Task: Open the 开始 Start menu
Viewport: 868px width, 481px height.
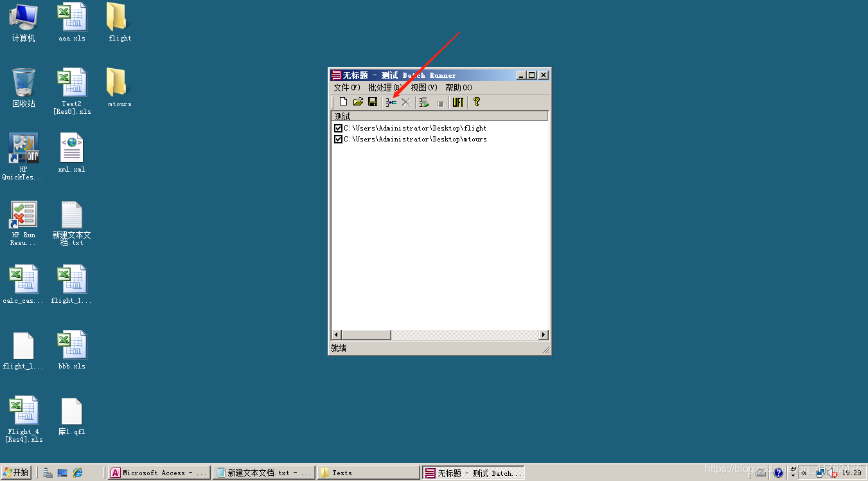Action: tap(16, 473)
